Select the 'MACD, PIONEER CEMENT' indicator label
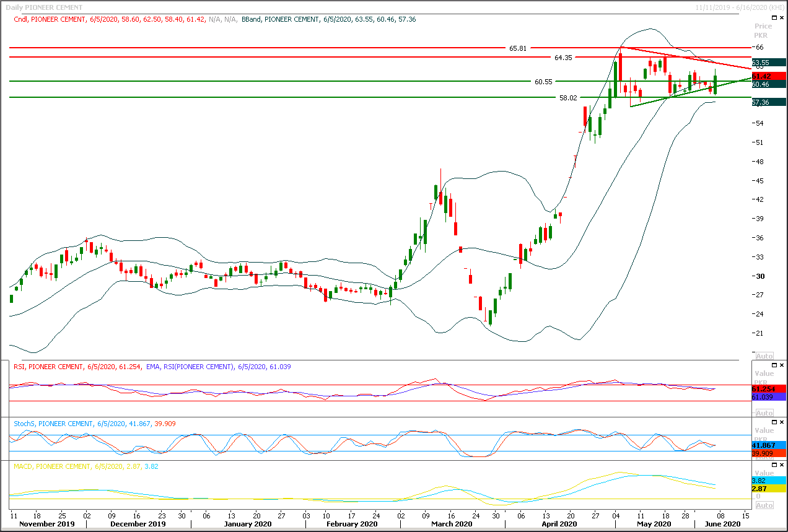This screenshot has width=788, height=532. pyautogui.click(x=51, y=466)
